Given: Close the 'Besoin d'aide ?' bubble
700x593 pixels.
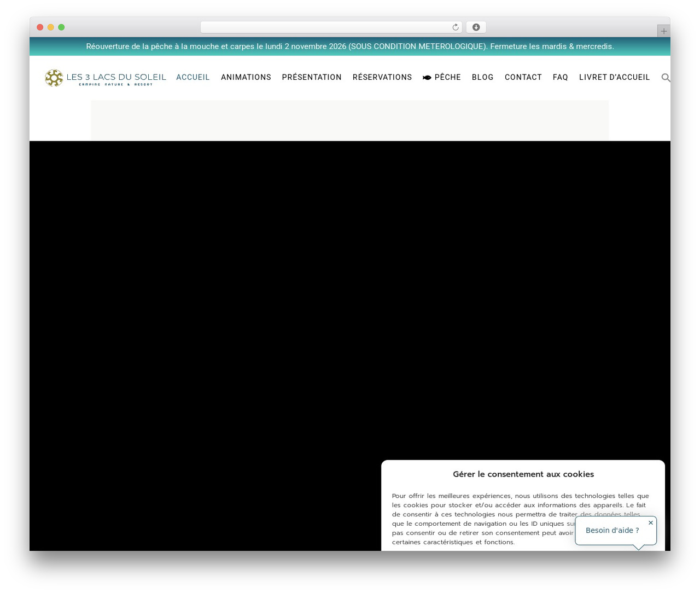Looking at the screenshot, I should (650, 523).
